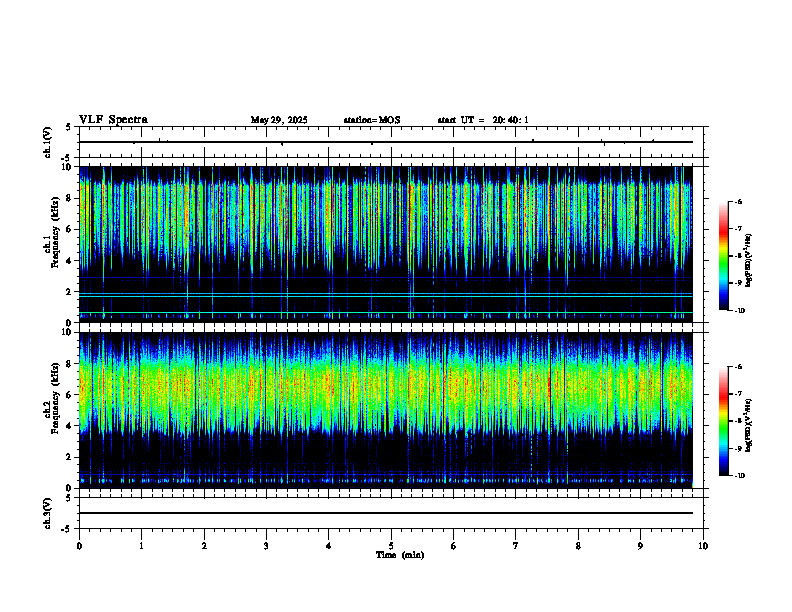The image size is (792, 612).
Task: Click the ch.1 spectrogram plot area
Action: tap(385, 244)
